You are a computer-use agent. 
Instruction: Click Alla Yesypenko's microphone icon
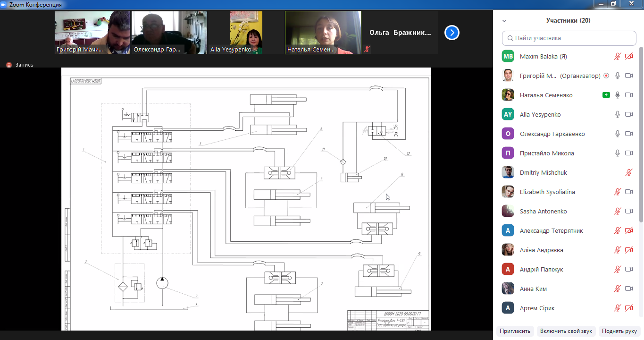pos(617,114)
